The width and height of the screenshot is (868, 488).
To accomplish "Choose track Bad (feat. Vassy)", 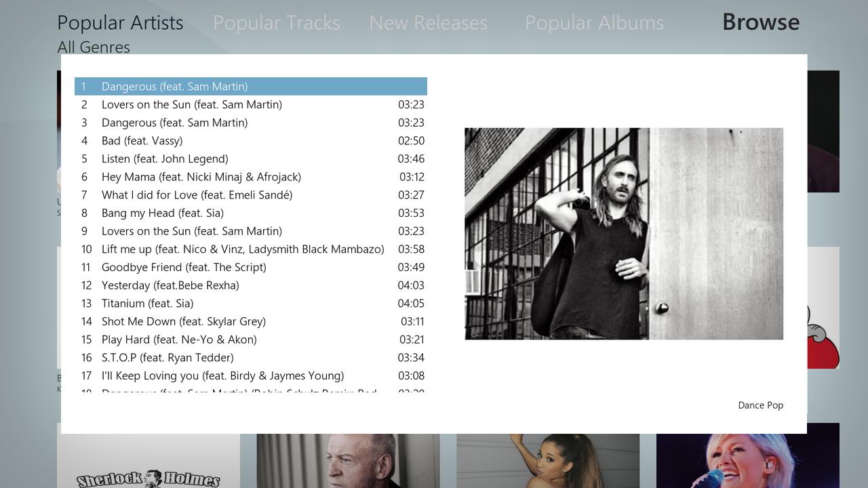I will click(251, 140).
